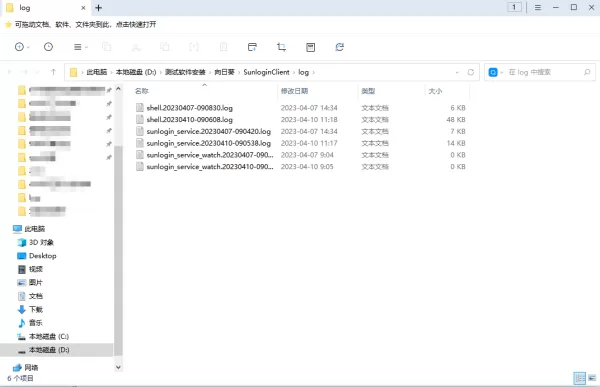Click the star tip bar for quick open
This screenshot has height=387, width=600.
81,24
